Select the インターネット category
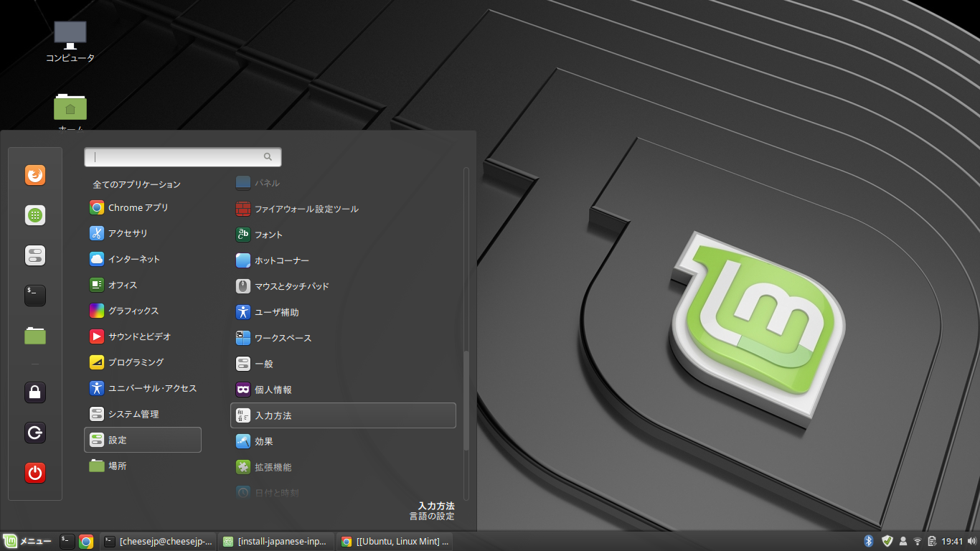The height and width of the screenshot is (551, 980). (134, 259)
